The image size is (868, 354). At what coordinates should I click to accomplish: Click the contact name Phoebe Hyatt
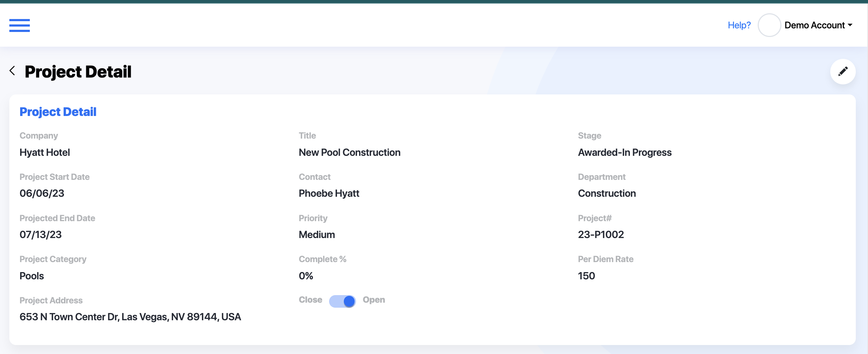point(329,194)
